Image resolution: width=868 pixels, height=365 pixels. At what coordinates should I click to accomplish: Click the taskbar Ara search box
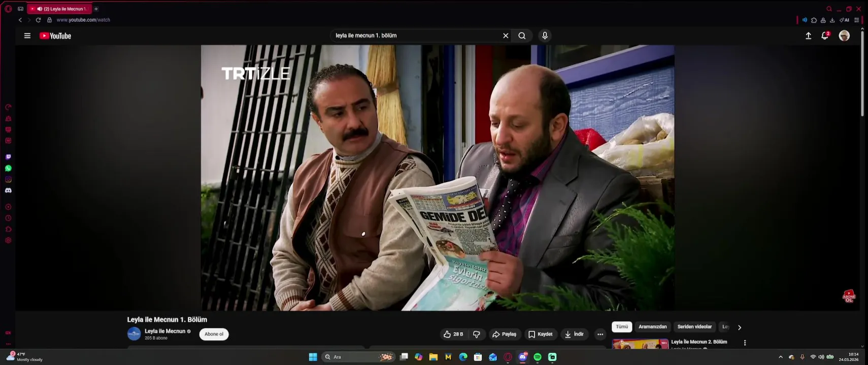coord(358,357)
